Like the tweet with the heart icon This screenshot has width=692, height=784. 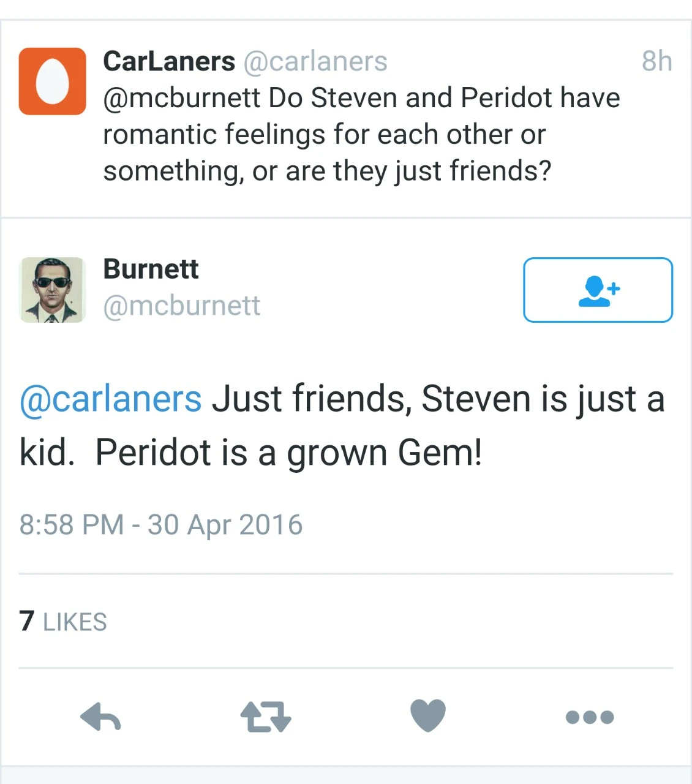(x=428, y=715)
